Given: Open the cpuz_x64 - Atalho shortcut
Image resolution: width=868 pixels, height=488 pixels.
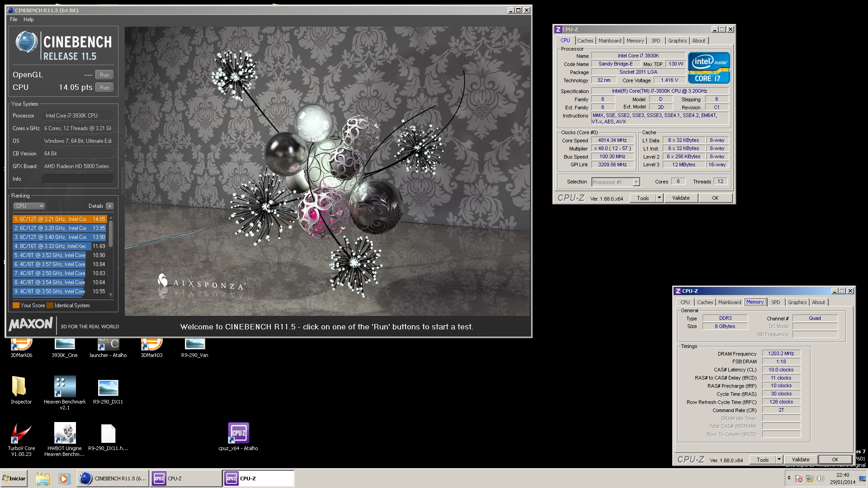Looking at the screenshot, I should (x=238, y=436).
